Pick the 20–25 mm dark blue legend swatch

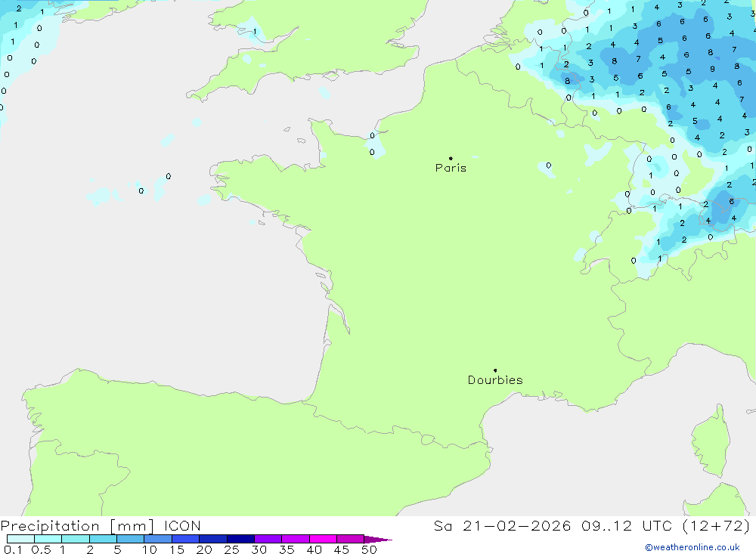tap(213, 539)
